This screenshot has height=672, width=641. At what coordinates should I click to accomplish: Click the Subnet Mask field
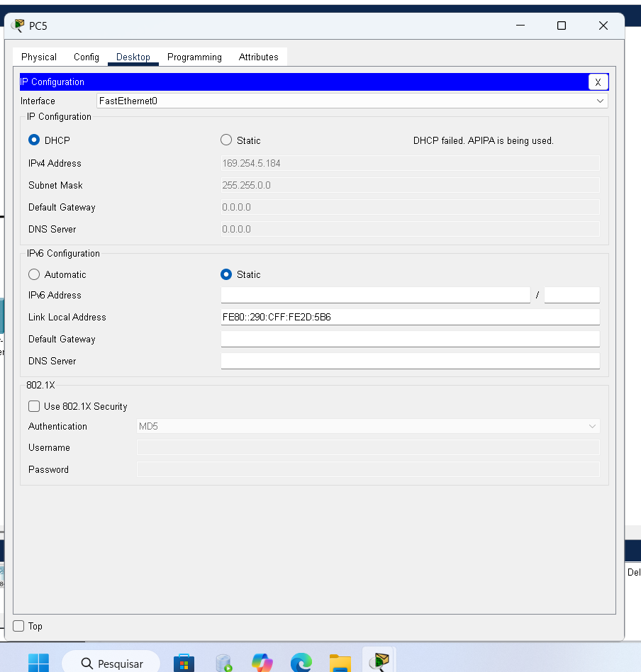pyautogui.click(x=410, y=185)
